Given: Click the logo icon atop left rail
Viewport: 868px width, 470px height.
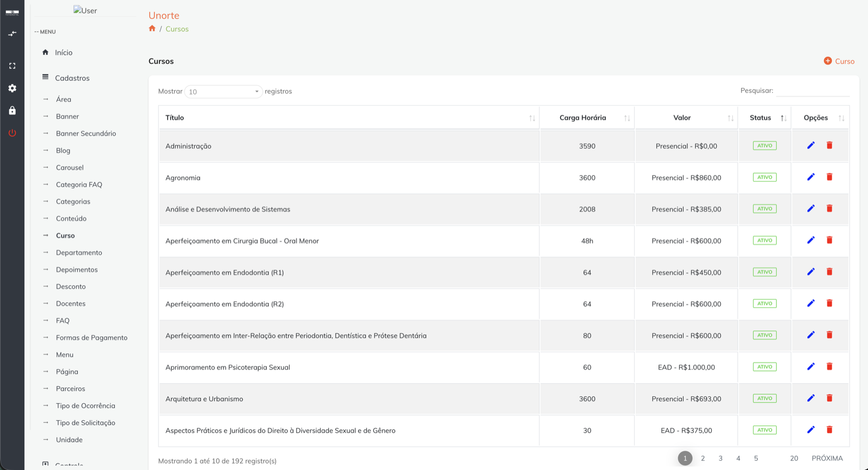Looking at the screenshot, I should click(12, 12).
